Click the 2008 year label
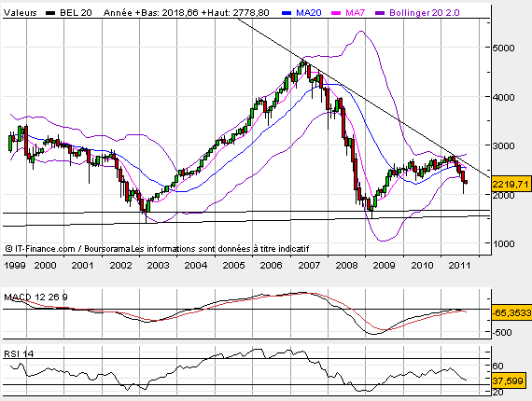The width and height of the screenshot is (532, 401). click(x=346, y=266)
